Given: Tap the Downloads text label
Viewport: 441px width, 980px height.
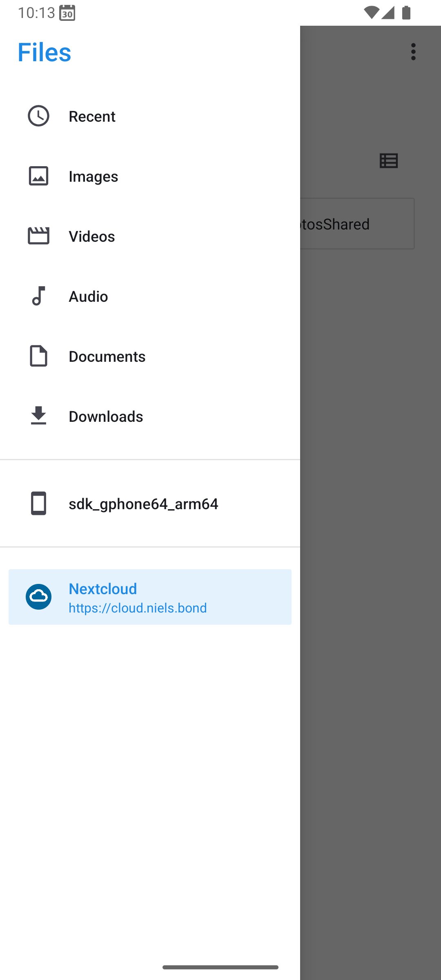Looking at the screenshot, I should click(x=106, y=416).
